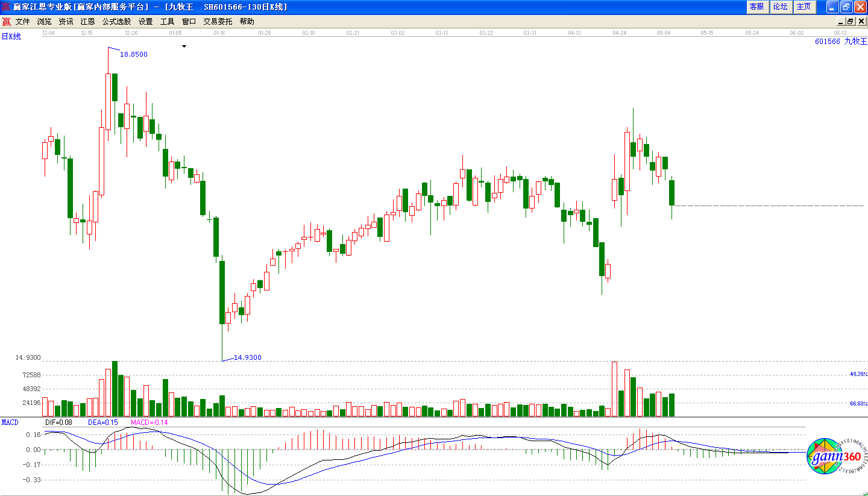Click the 12-06 date on time axis
This screenshot has width=868, height=496.
(49, 33)
